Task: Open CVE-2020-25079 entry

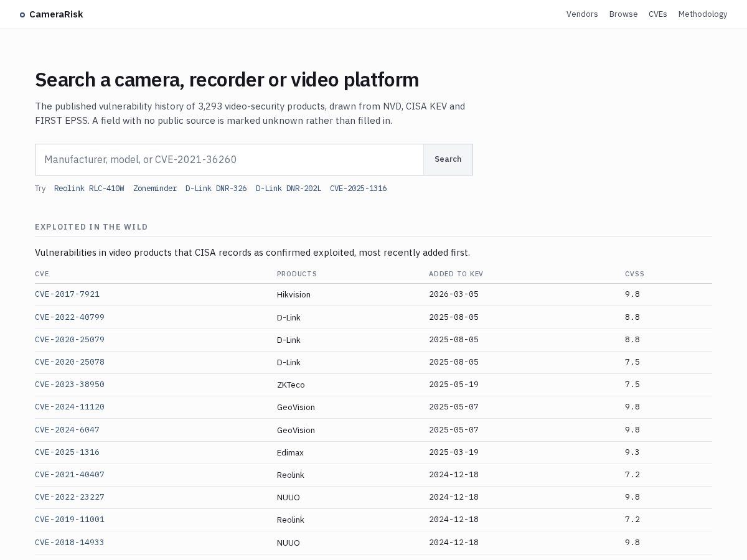Action: [70, 340]
